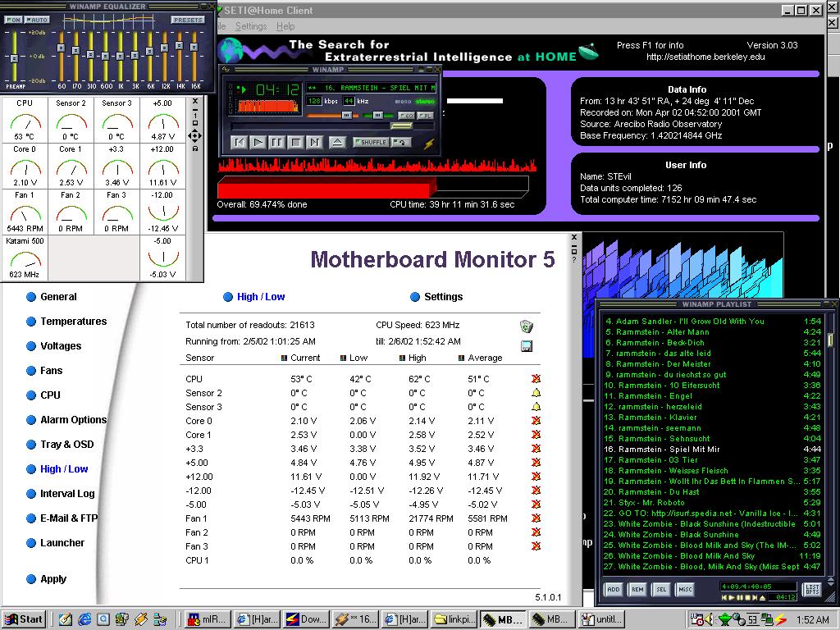Toggle the EQ button in Winamp
This screenshot has width=840, height=630.
click(407, 115)
